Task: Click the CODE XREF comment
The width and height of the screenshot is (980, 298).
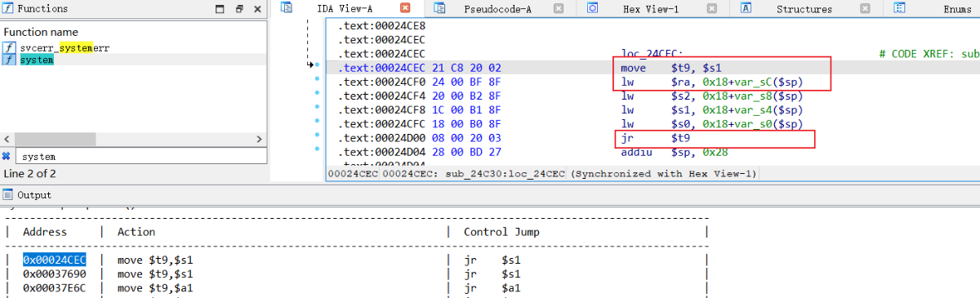Action: tap(929, 54)
